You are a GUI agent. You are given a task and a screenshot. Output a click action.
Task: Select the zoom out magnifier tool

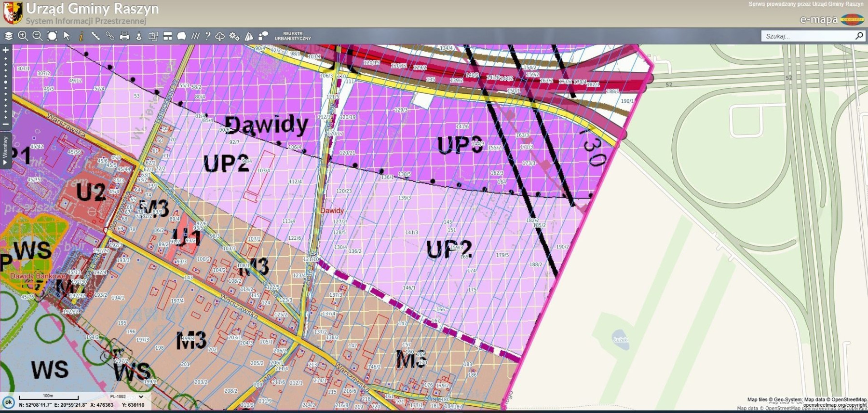(37, 36)
